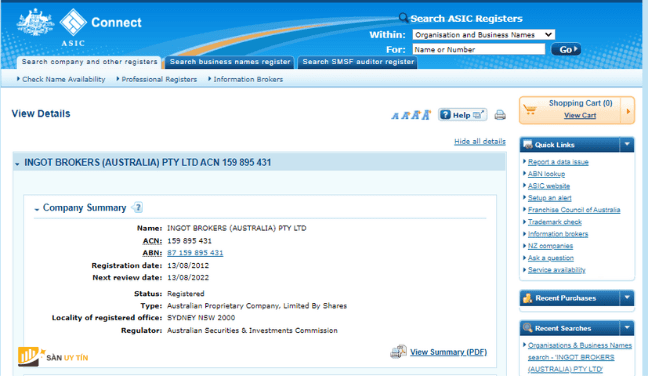Open the ABN 87 159 895 431 link
Image resolution: width=648 pixels, height=376 pixels.
click(195, 253)
